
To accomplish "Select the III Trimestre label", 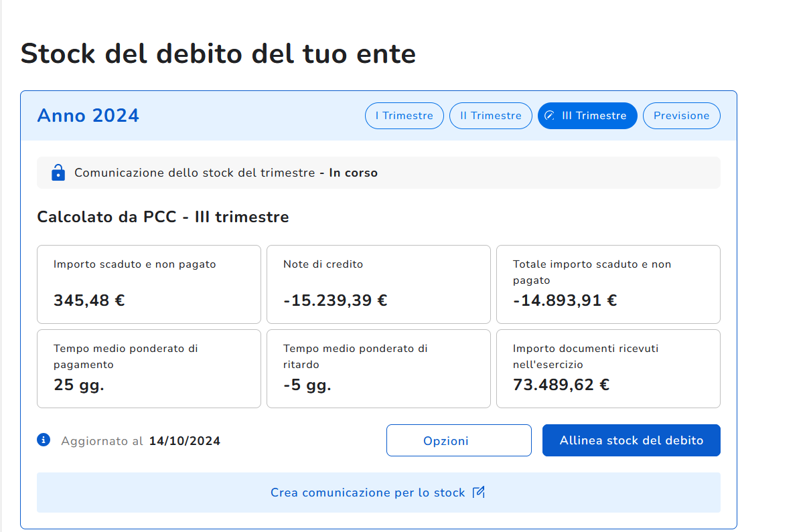I will (594, 116).
